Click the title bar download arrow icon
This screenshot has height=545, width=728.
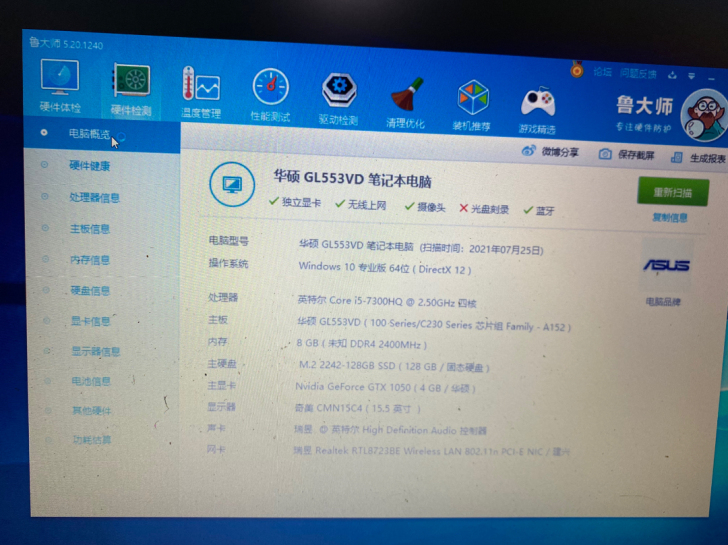coord(672,75)
